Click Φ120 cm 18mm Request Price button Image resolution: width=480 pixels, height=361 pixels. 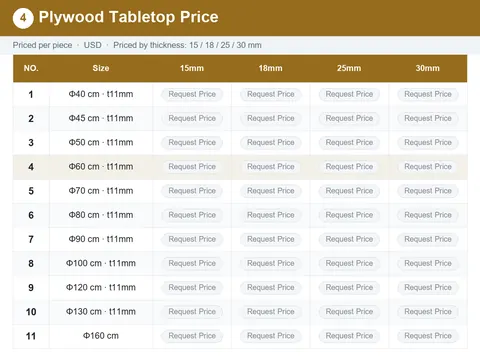click(271, 288)
